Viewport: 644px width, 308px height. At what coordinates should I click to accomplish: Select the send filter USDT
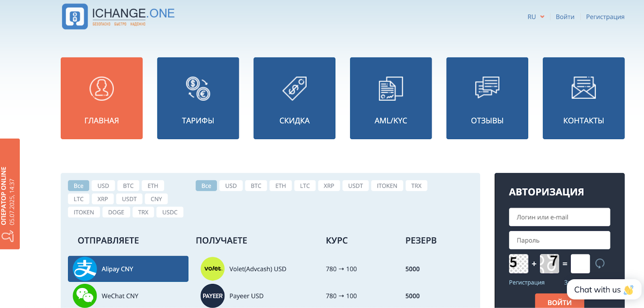pos(129,199)
